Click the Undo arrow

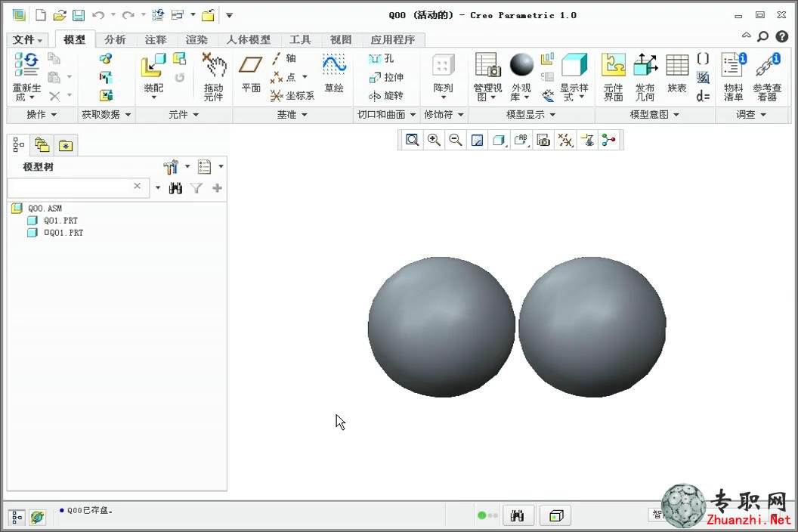coord(98,15)
